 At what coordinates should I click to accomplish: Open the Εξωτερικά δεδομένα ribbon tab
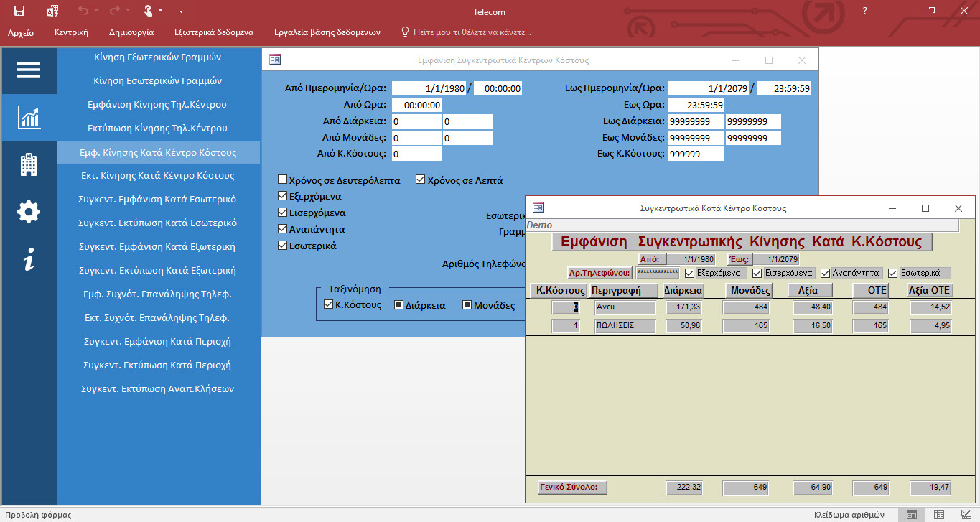point(213,32)
